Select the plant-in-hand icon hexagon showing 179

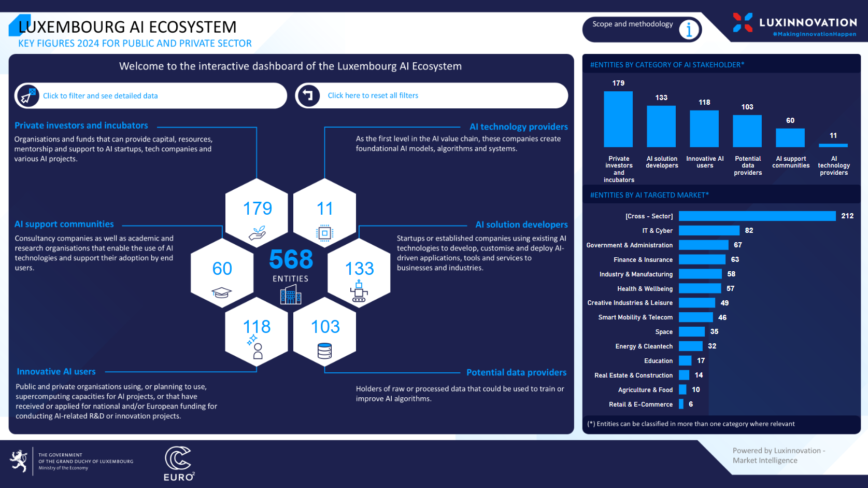click(257, 214)
